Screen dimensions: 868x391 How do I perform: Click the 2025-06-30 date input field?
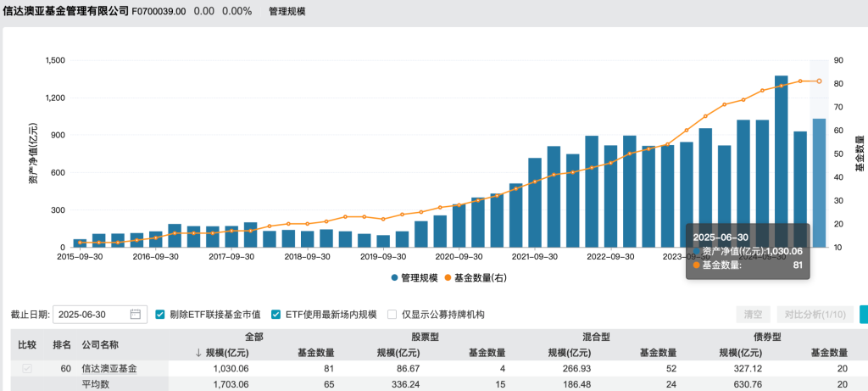tap(92, 315)
